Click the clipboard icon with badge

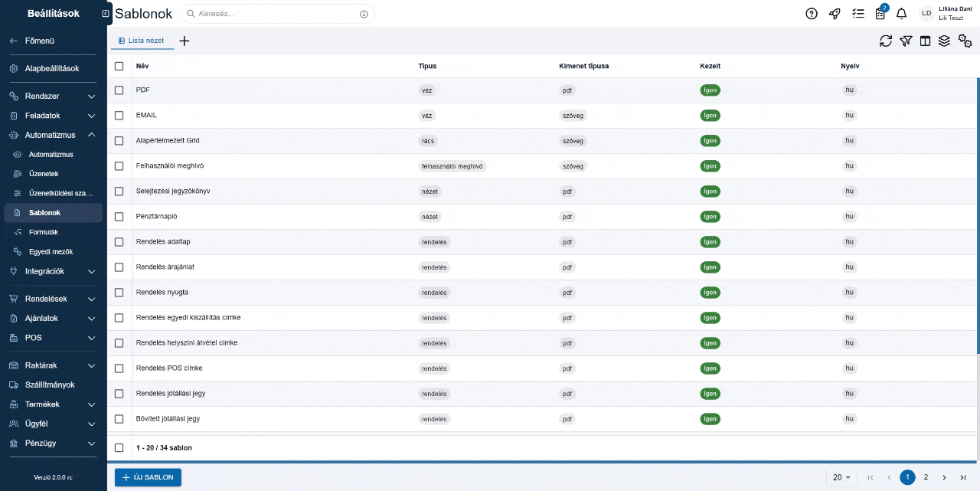click(x=880, y=14)
